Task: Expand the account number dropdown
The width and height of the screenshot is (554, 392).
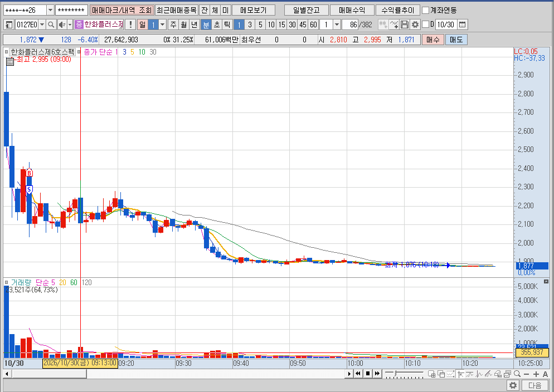Action: (50, 10)
